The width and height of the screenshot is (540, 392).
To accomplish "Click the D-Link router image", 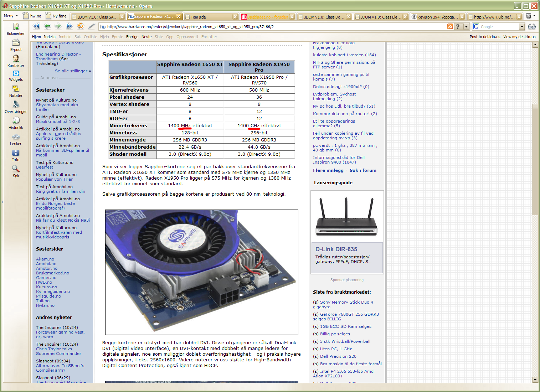I will 347,217.
